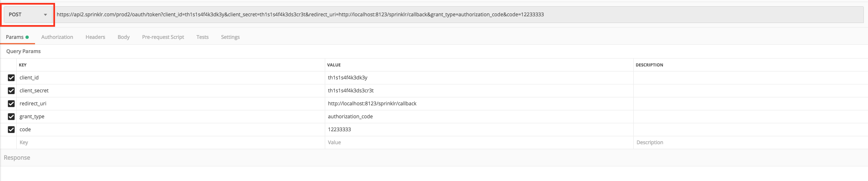
Task: Switch to the Params tab
Action: pyautogui.click(x=15, y=37)
